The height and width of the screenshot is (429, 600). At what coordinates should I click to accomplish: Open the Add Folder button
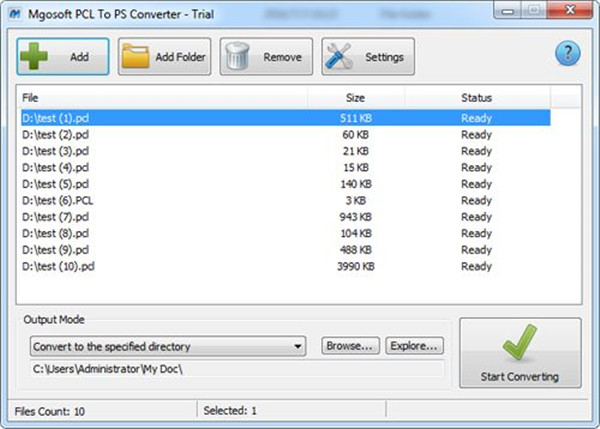165,57
